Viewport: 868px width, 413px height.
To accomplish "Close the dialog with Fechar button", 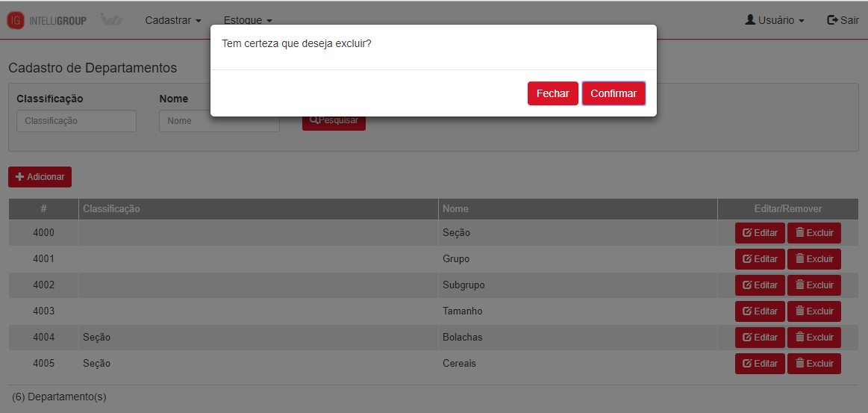I will 552,93.
